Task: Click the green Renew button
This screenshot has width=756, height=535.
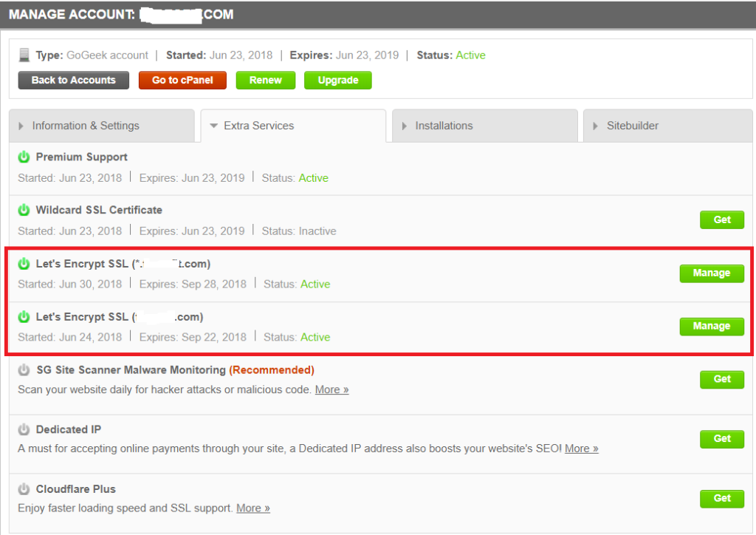Action: pos(265,80)
